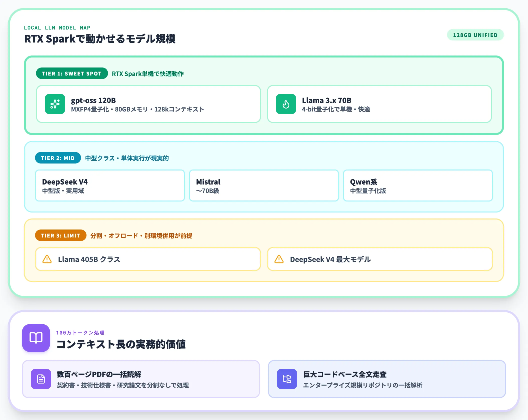Click the warning triangle next to DeepSeek V4 最大モデル

click(279, 259)
